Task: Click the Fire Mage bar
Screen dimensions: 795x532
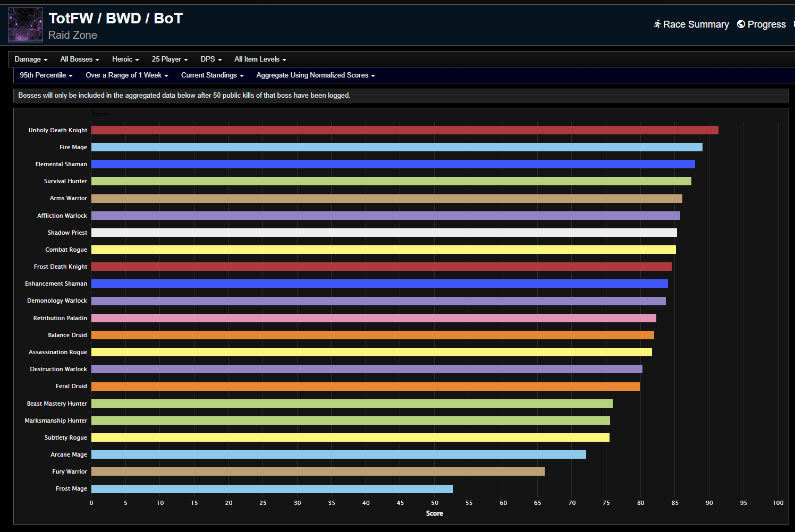Action: (x=397, y=147)
